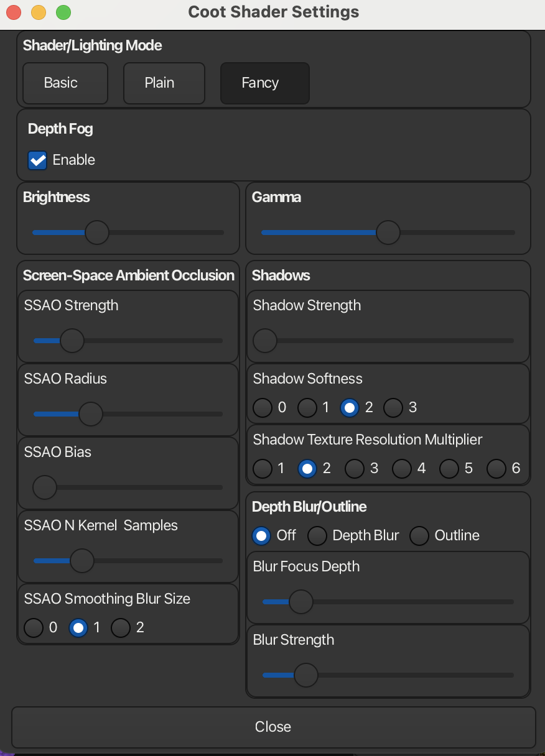
Task: Disable the Depth Fog Enable checkbox
Action: (38, 160)
